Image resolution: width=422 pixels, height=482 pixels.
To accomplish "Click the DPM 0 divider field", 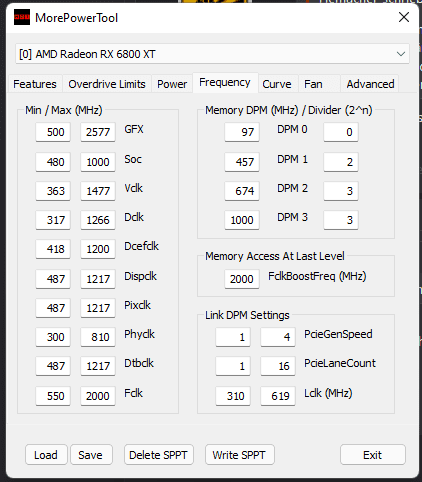I will [341, 132].
